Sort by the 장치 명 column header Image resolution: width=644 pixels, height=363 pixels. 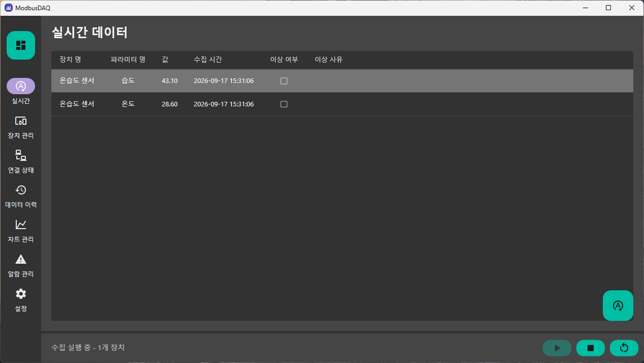(70, 60)
